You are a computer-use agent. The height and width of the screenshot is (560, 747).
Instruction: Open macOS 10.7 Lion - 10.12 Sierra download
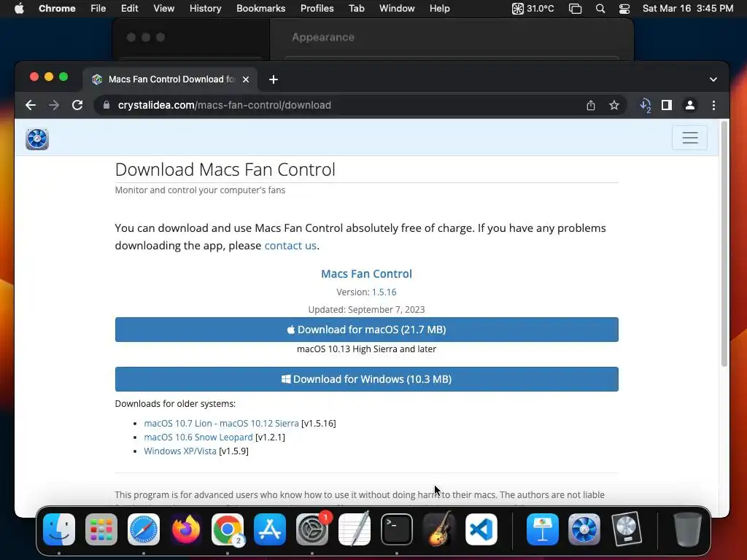coord(221,424)
